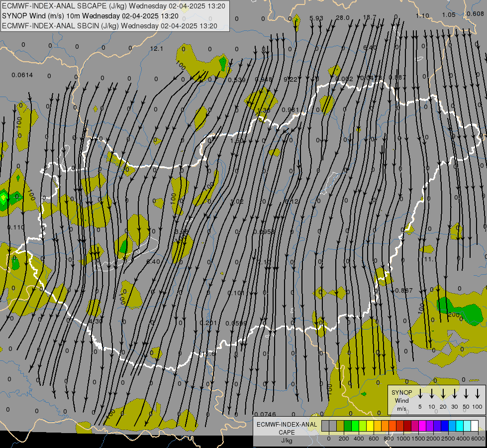487x448 pixels.
Task: Click the 2000 tick label on CAPE scale
Action: point(433,439)
